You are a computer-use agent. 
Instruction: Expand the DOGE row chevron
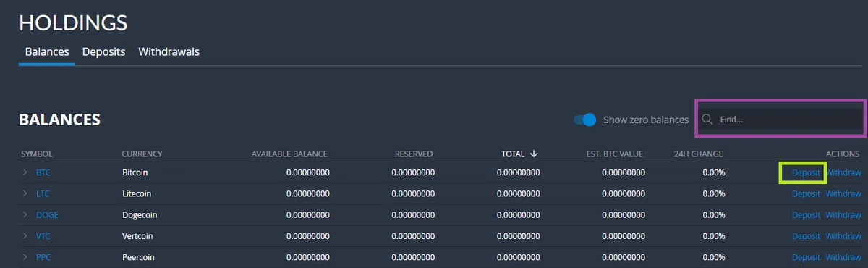point(25,214)
